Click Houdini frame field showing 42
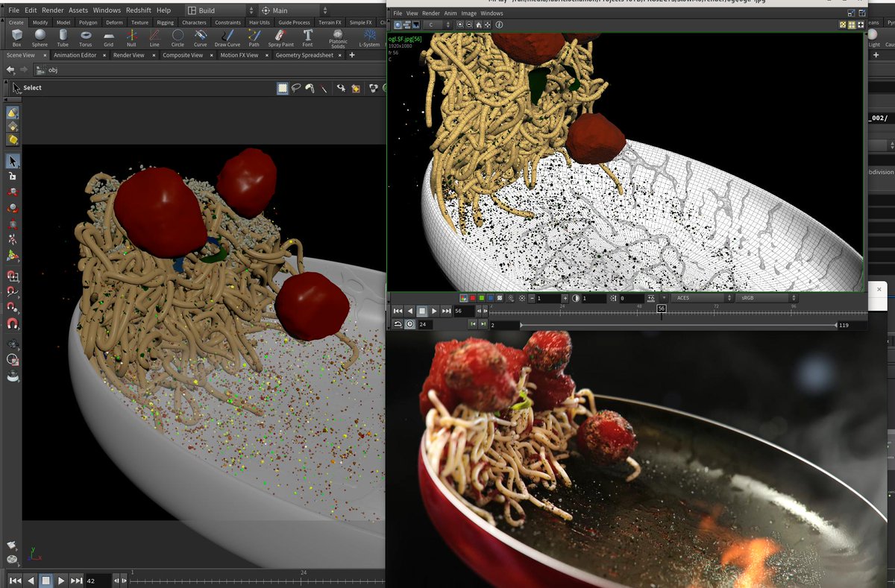Screen dimensions: 895x588 (98, 580)
